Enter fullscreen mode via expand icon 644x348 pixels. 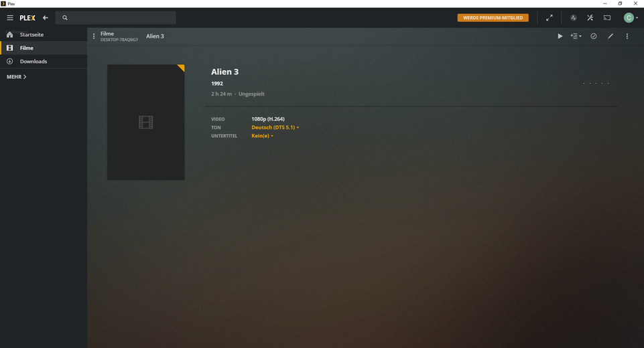pos(549,17)
